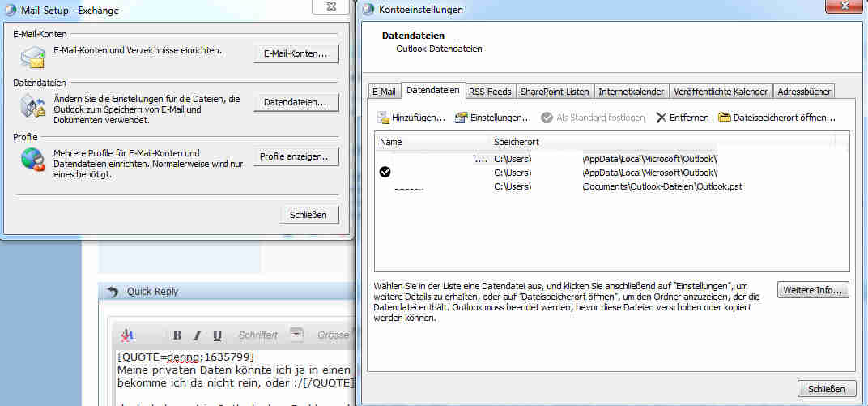Click the Mail-Setup title bar icon
Image resolution: width=868 pixels, height=406 pixels.
(x=11, y=10)
